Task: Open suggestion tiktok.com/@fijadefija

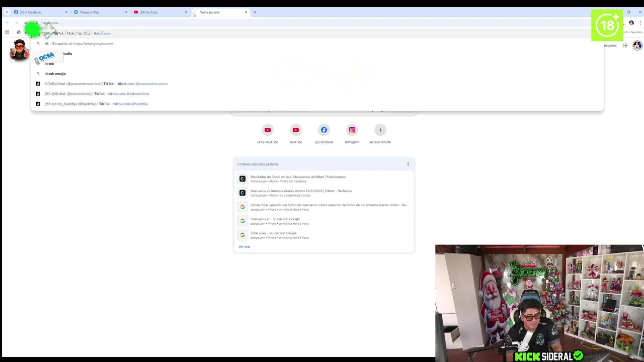Action: pyautogui.click(x=317, y=104)
